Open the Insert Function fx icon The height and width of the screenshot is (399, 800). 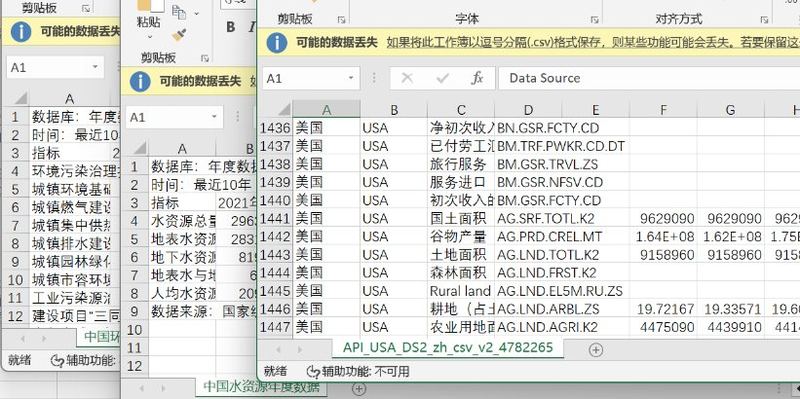point(477,78)
